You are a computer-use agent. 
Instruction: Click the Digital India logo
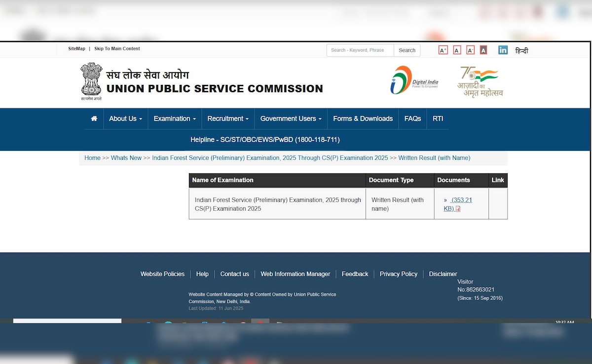414,80
